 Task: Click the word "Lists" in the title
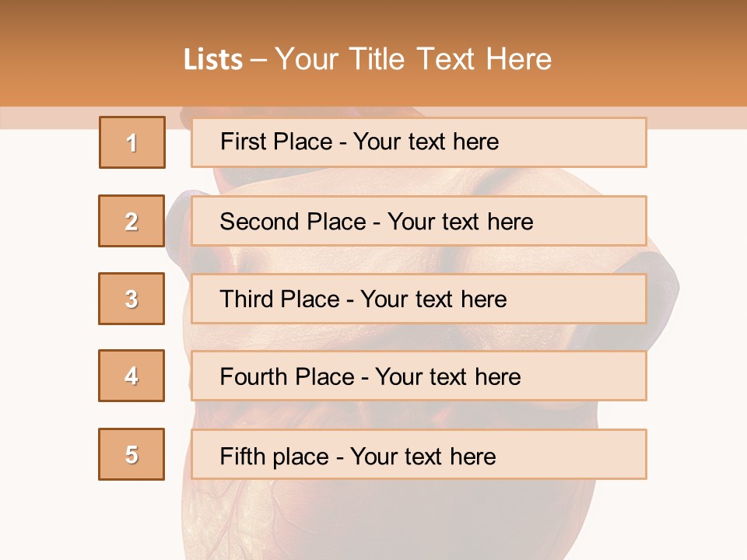click(213, 60)
